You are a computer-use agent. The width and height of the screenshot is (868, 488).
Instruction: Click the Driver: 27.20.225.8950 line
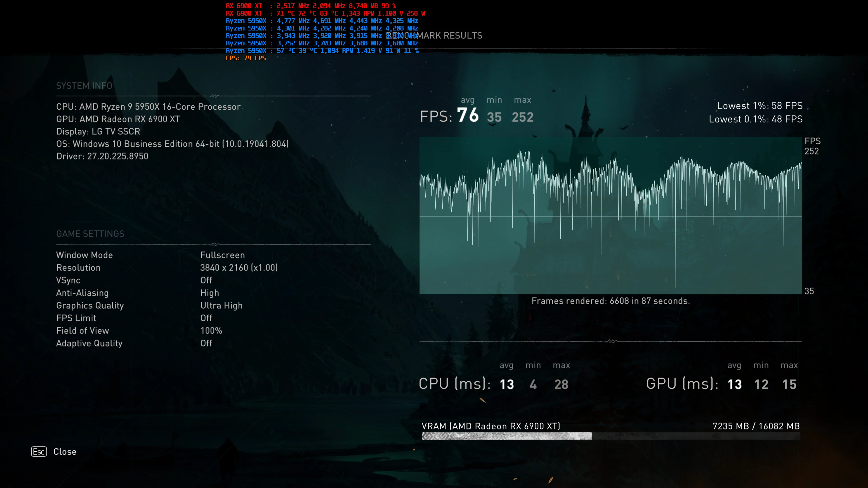[102, 156]
